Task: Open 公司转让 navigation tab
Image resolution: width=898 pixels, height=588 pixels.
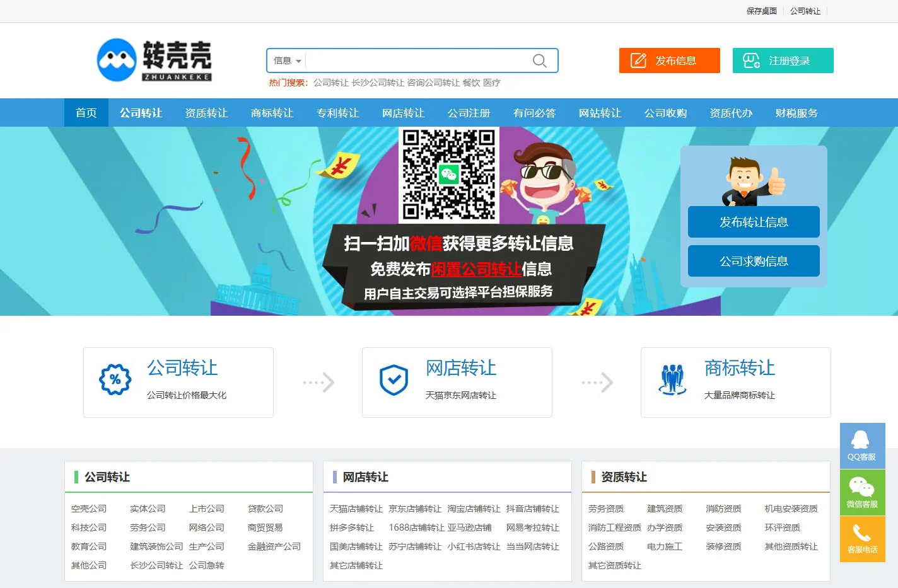Action: coord(141,113)
